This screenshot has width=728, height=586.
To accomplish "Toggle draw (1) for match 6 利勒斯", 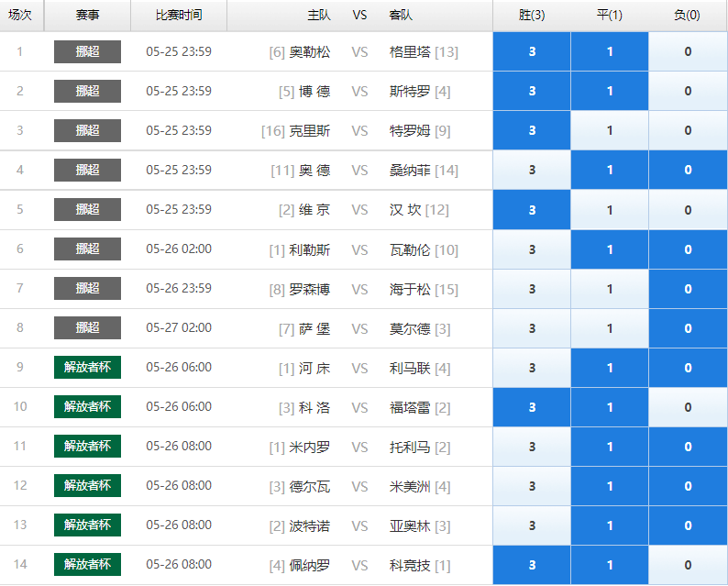I will [610, 249].
